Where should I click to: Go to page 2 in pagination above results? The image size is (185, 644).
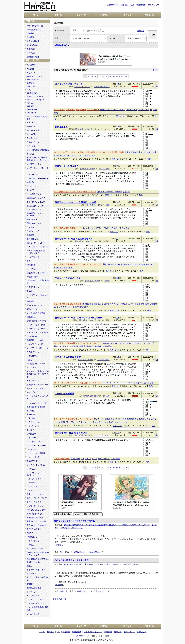[x=88, y=76]
